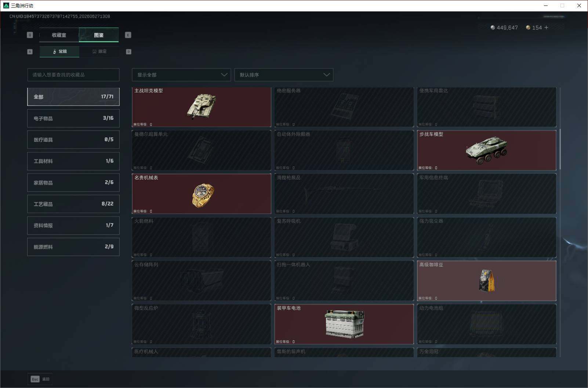Select the premium coffee beans bag
Screen dimensions: 588x388
pos(487,281)
